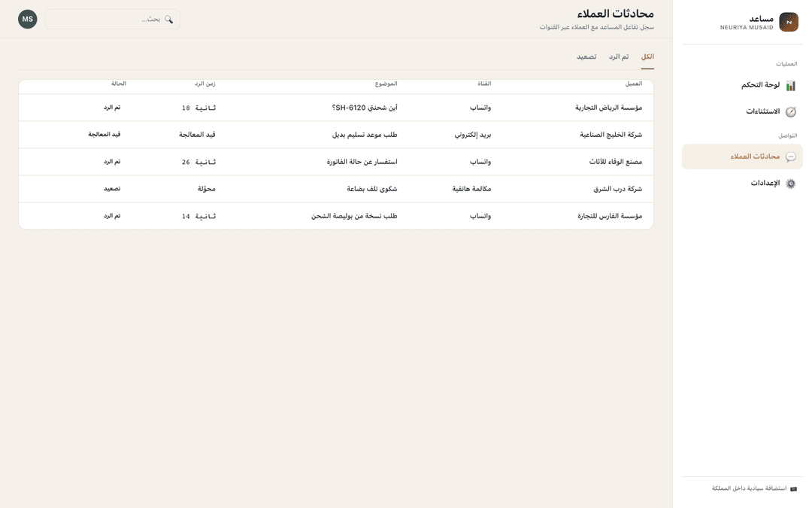This screenshot has width=812, height=508.
Task: Click the 26 ثانية response time
Action: 198,162
